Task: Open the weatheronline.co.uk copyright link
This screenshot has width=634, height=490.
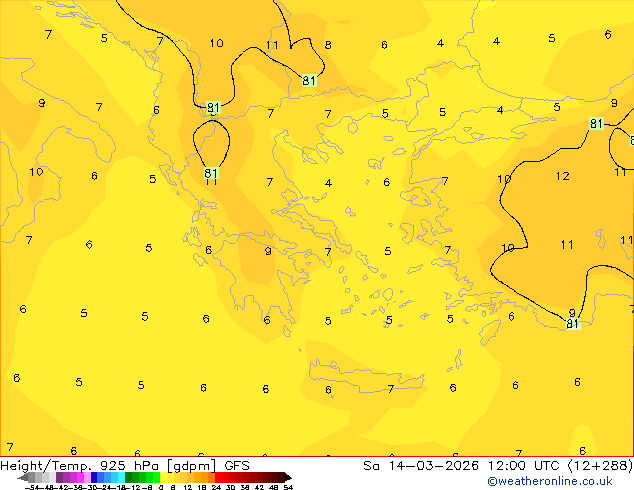Action: click(550, 481)
